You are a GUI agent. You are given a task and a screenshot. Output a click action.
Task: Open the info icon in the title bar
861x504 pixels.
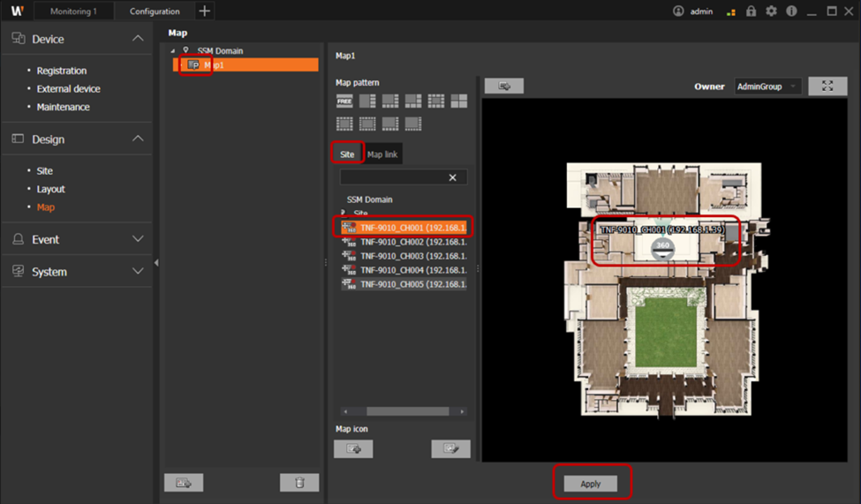pyautogui.click(x=791, y=11)
